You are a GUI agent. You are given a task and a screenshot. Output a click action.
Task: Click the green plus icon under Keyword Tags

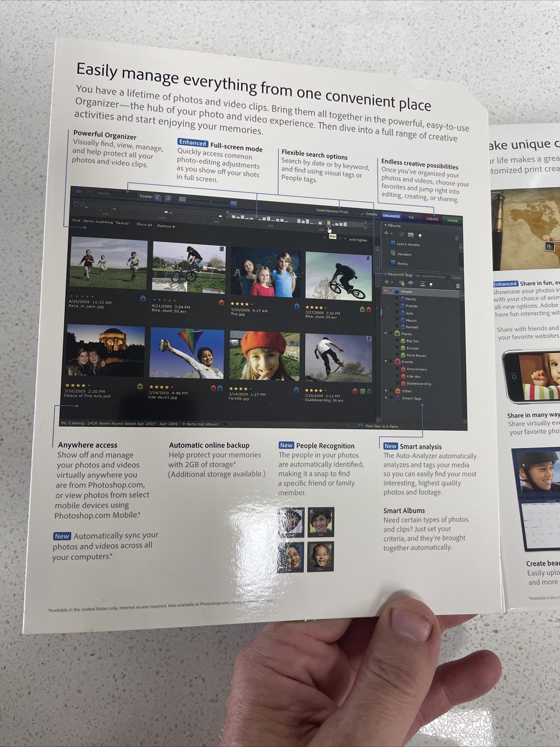(386, 282)
